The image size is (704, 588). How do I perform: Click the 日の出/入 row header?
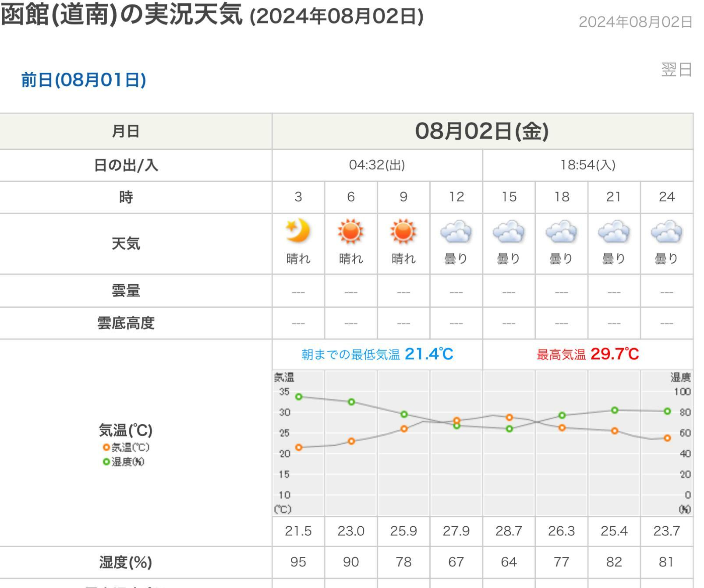(x=126, y=165)
